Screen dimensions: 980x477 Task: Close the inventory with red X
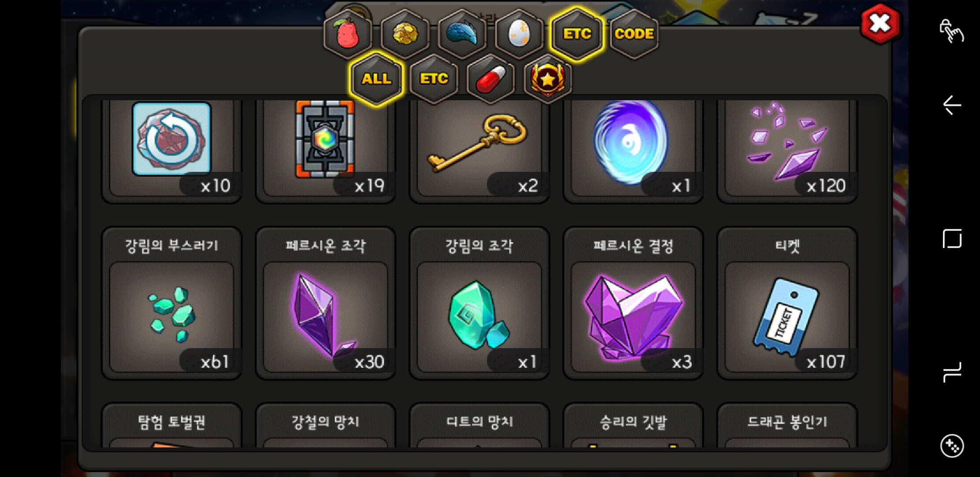coord(880,24)
